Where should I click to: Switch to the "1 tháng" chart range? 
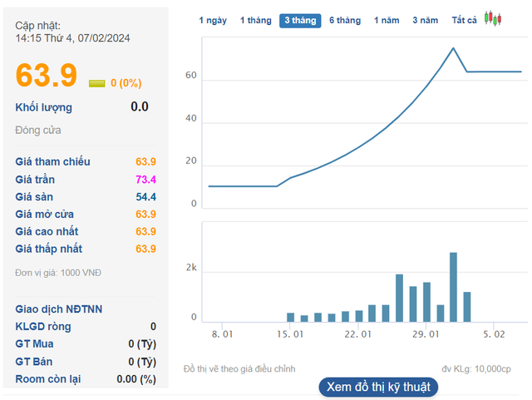tap(255, 20)
